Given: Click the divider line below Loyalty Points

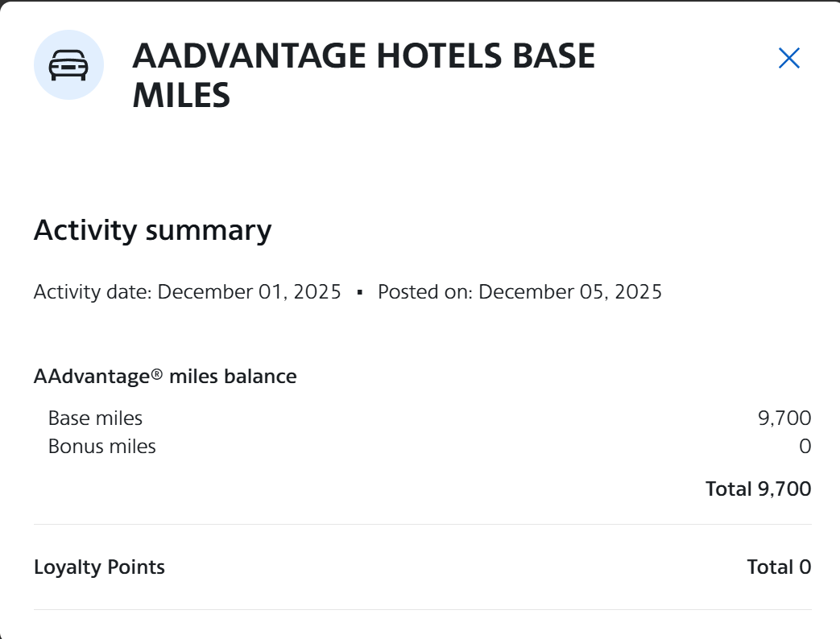Looking at the screenshot, I should point(422,609).
